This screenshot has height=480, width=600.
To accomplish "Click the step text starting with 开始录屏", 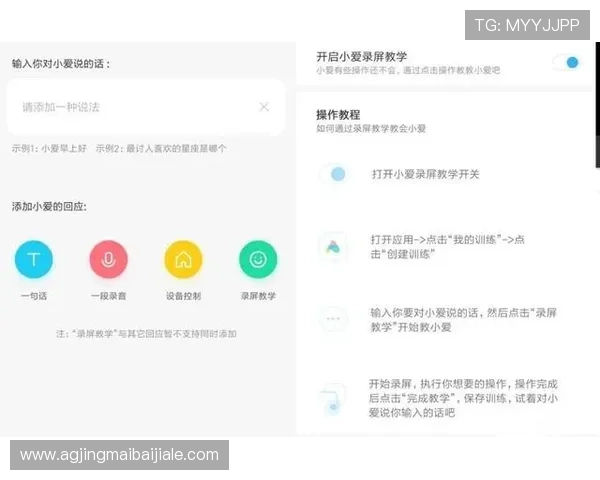I will [x=463, y=398].
